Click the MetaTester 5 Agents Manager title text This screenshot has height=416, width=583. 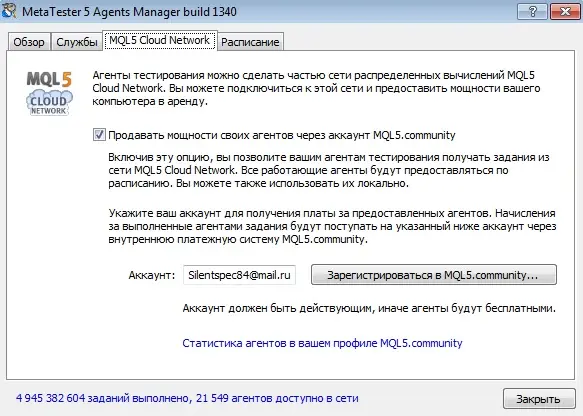[129, 12]
